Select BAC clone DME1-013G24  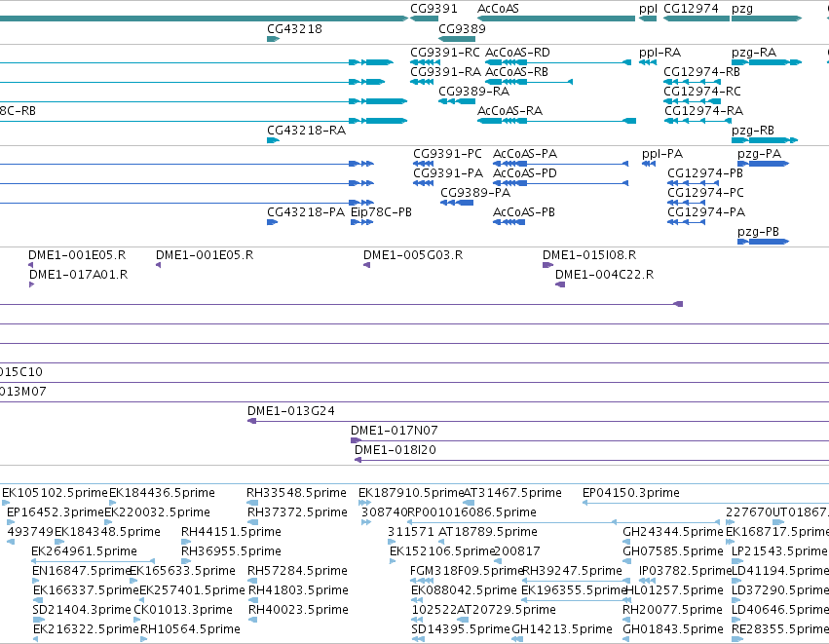(538, 422)
